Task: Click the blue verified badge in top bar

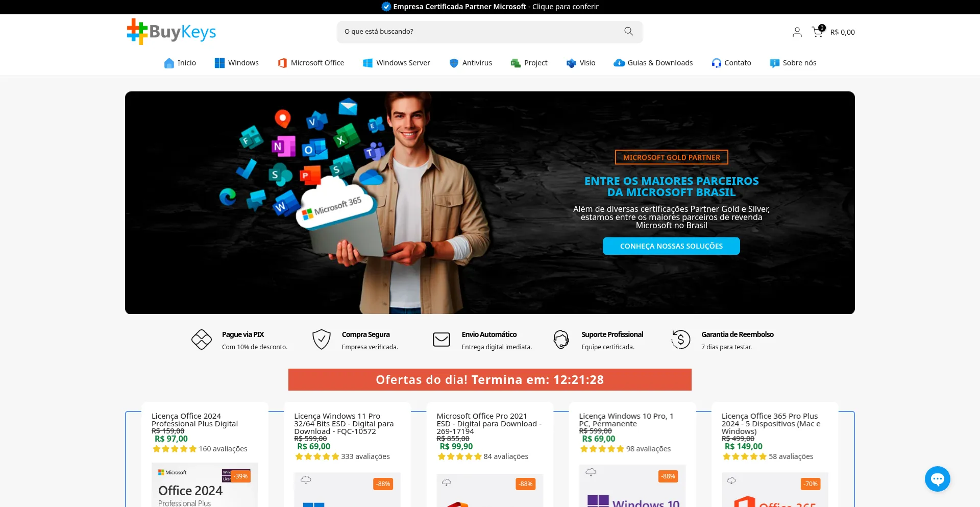Action: click(x=386, y=7)
